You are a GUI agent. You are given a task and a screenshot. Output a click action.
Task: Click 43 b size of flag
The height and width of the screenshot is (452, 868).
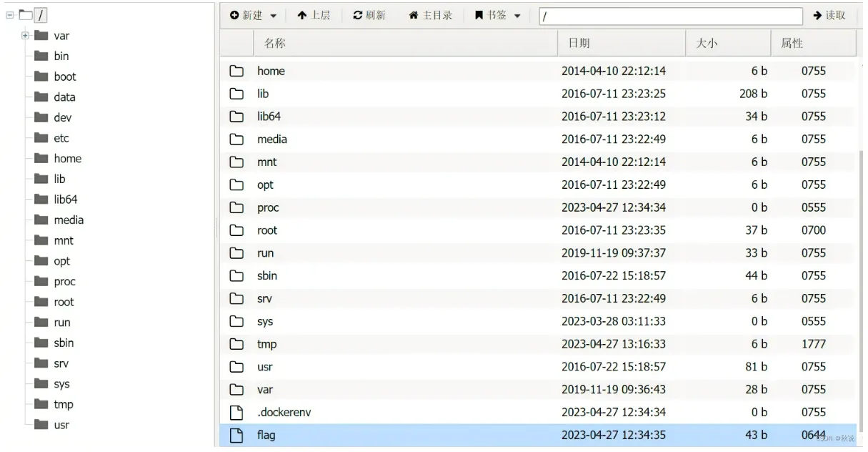pos(756,435)
